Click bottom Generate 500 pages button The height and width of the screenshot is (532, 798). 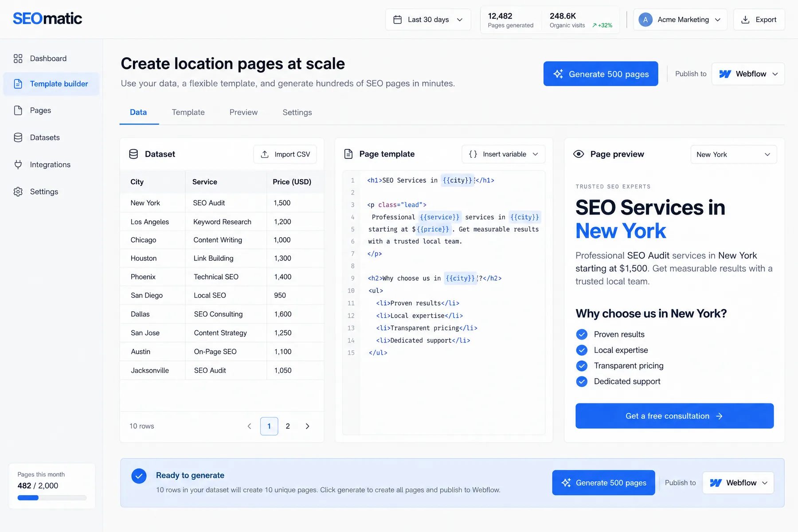603,483
